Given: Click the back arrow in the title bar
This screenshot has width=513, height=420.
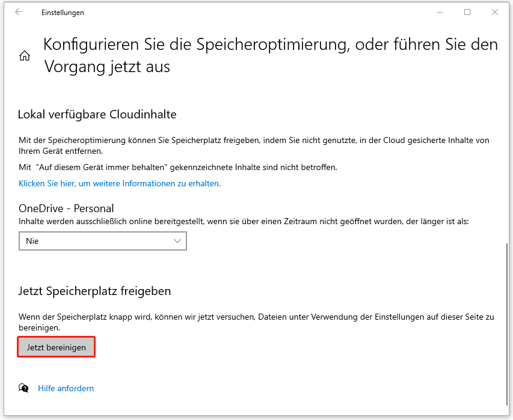Looking at the screenshot, I should pos(18,11).
